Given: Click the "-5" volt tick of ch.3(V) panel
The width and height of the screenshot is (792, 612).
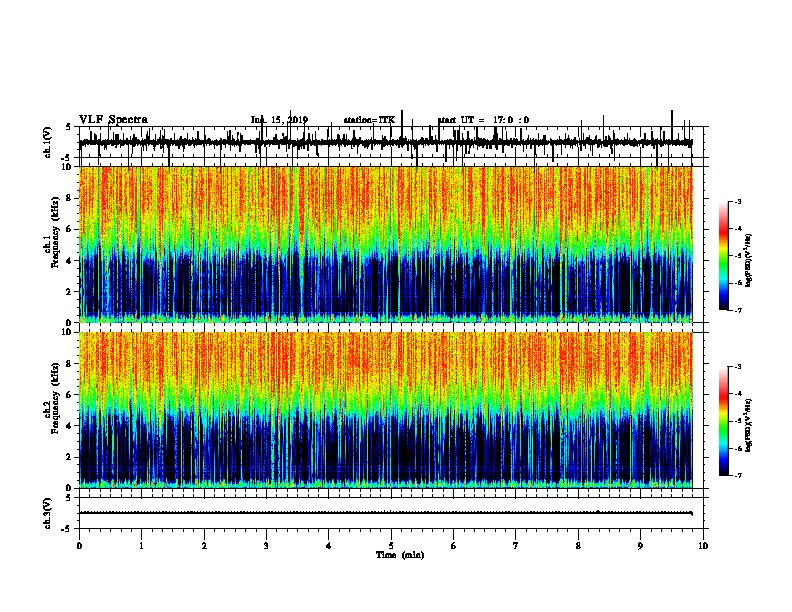Looking at the screenshot, I should pos(67,529).
